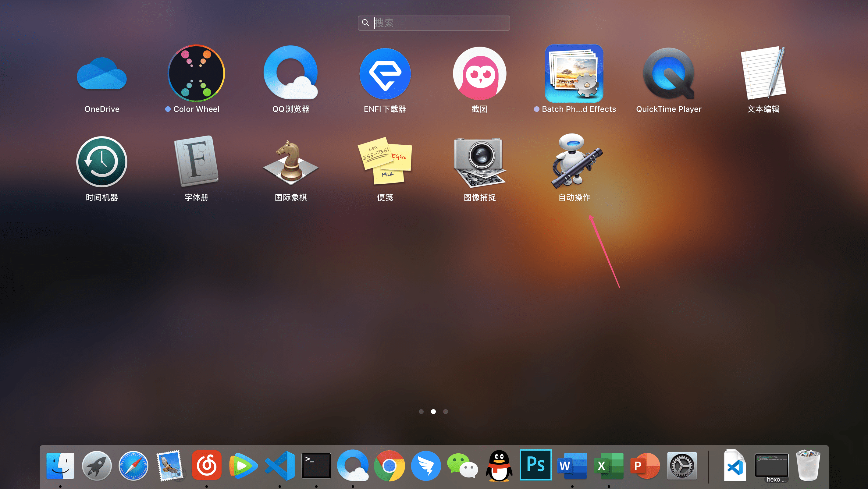This screenshot has height=489, width=868.
Task: Open Photoshop from the Dock
Action: [536, 465]
